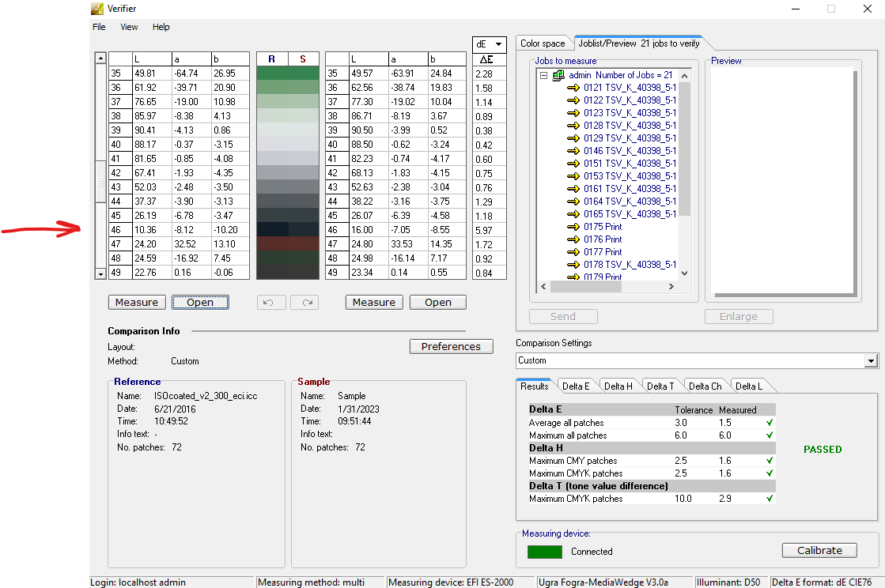The image size is (885, 588).
Task: Click the sample Open button
Action: pyautogui.click(x=438, y=303)
